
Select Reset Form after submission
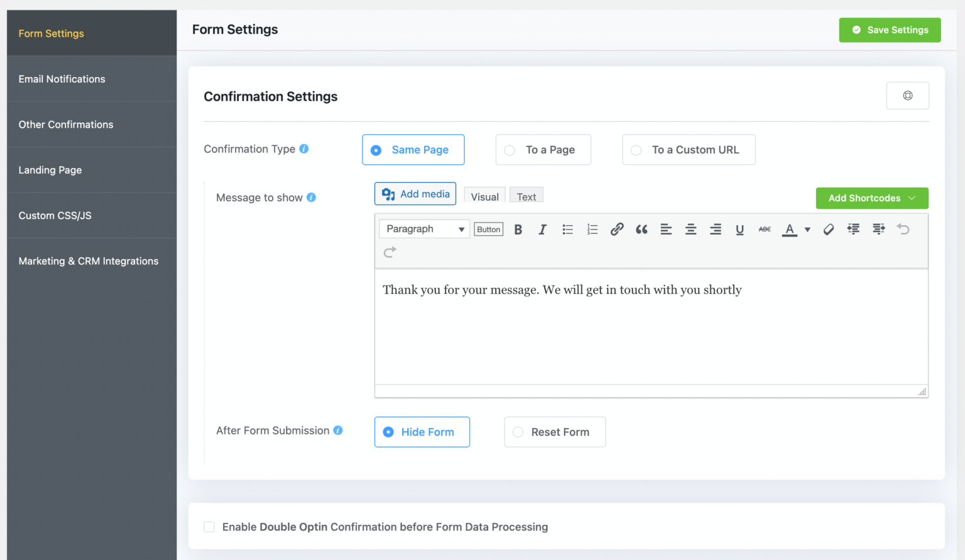click(x=518, y=432)
